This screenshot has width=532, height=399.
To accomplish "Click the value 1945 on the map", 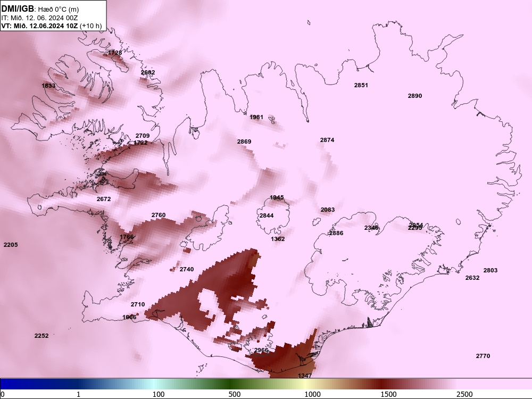I will pos(277,197).
